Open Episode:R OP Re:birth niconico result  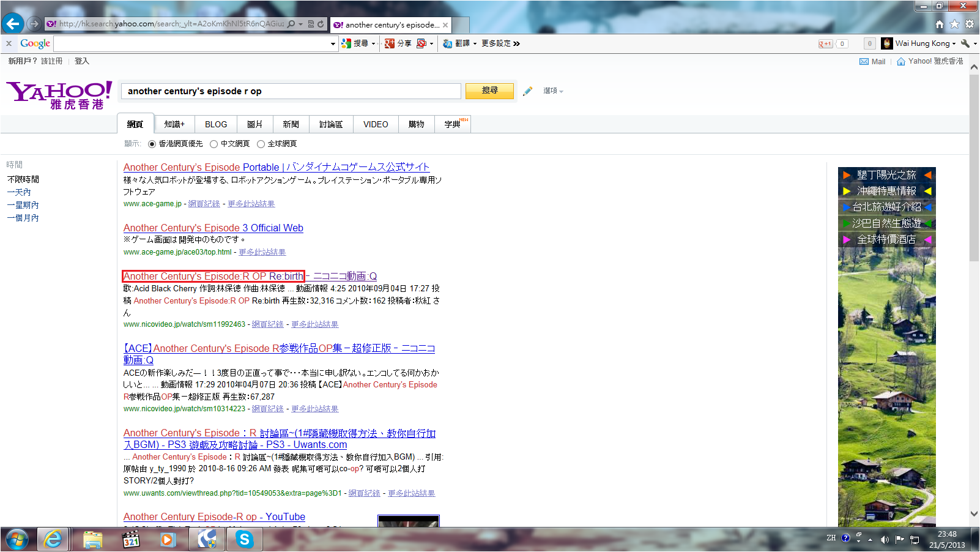[250, 276]
